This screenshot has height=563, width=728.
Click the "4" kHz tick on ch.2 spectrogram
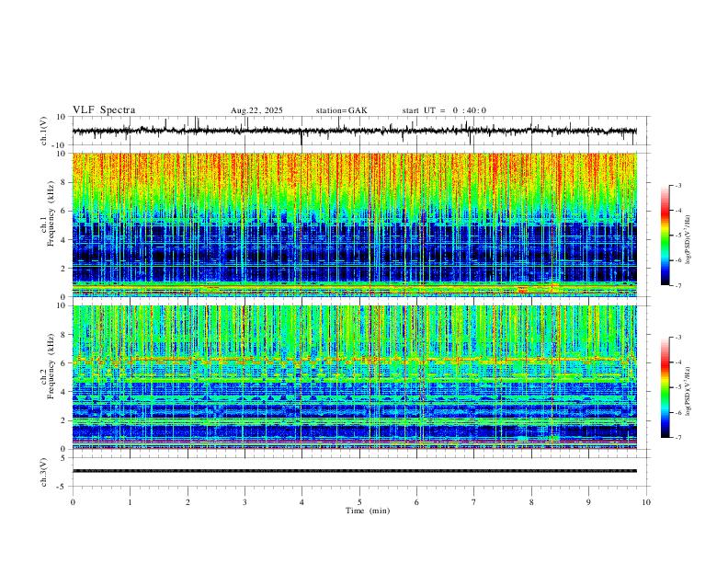(63, 392)
